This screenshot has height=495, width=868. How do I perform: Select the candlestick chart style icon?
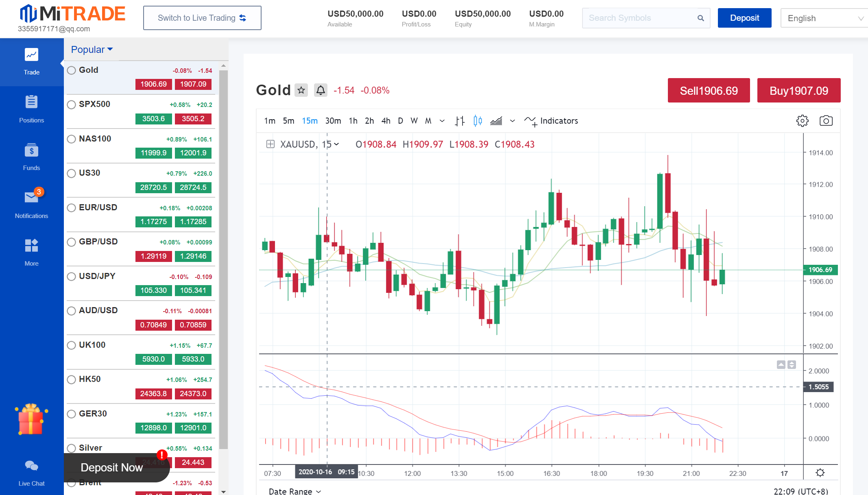click(478, 121)
